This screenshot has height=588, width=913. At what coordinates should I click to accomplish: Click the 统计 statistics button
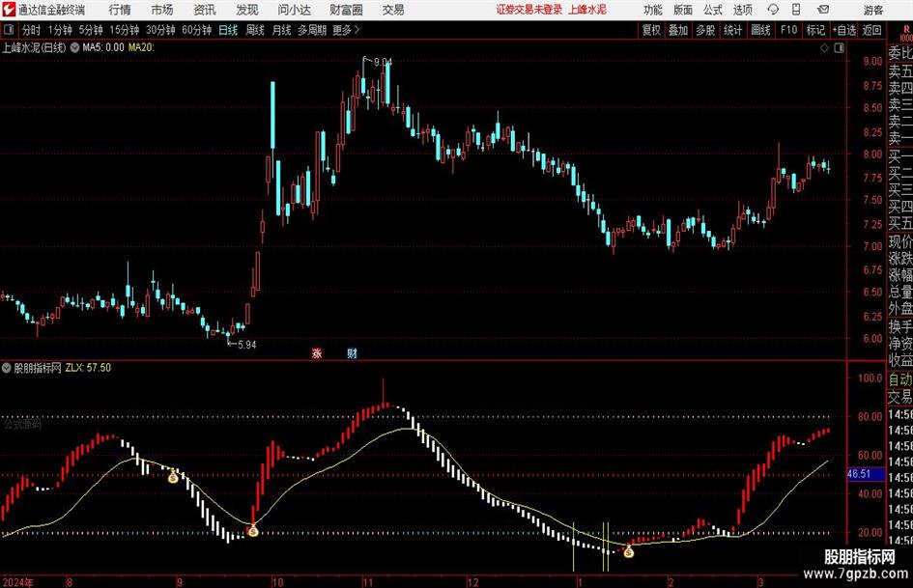(x=733, y=30)
